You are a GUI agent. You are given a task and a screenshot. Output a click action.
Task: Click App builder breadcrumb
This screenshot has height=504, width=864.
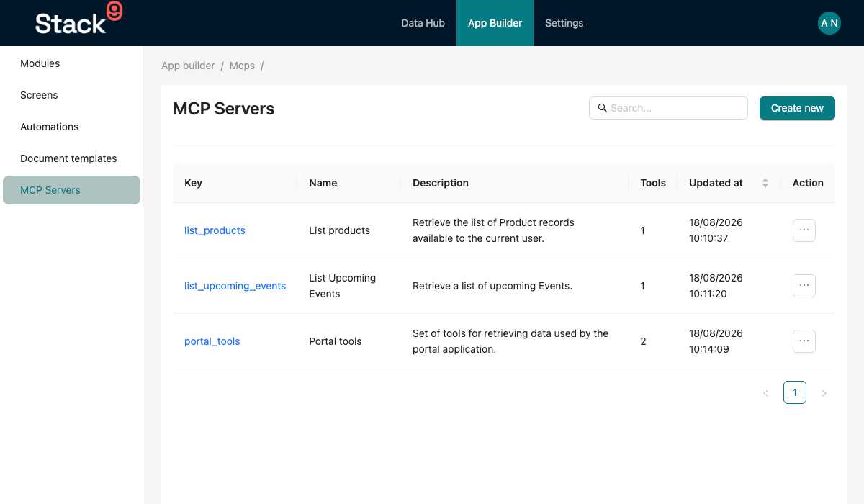coord(188,66)
